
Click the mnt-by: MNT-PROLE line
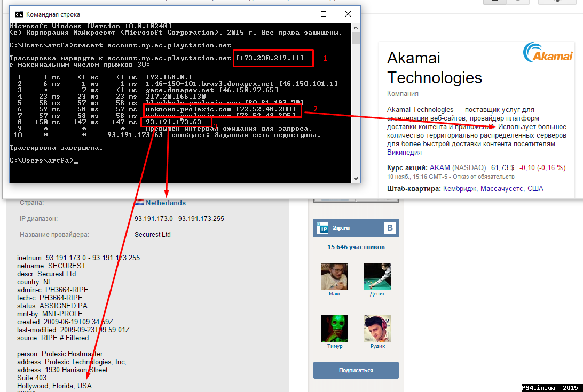coord(50,314)
